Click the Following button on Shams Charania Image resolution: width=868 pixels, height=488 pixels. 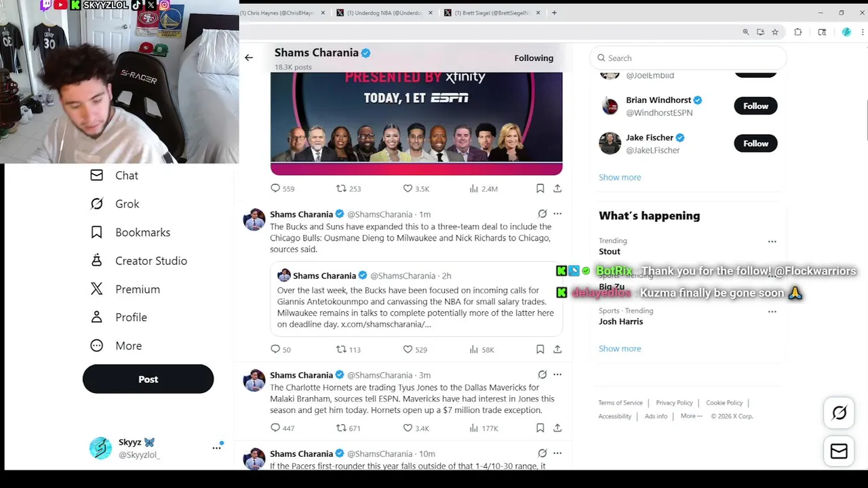coord(534,58)
